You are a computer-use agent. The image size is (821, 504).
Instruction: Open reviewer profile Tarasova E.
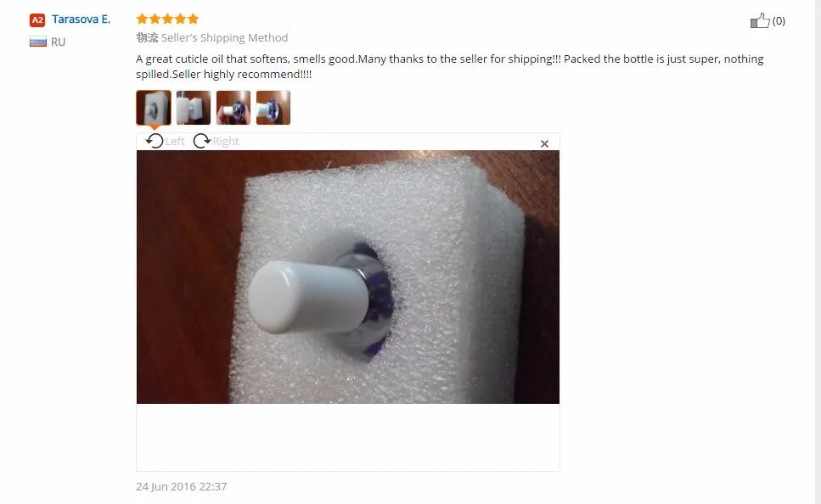click(x=82, y=20)
